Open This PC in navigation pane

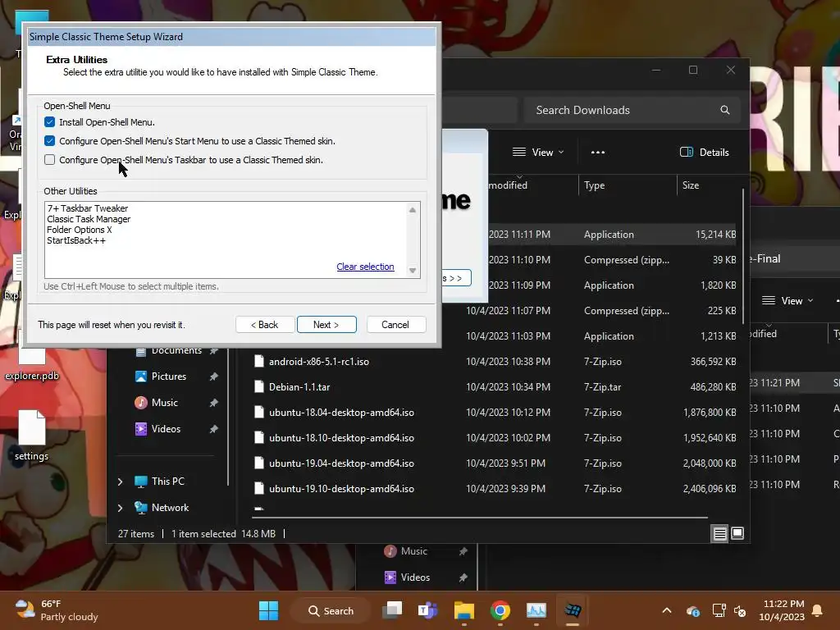[167, 481]
